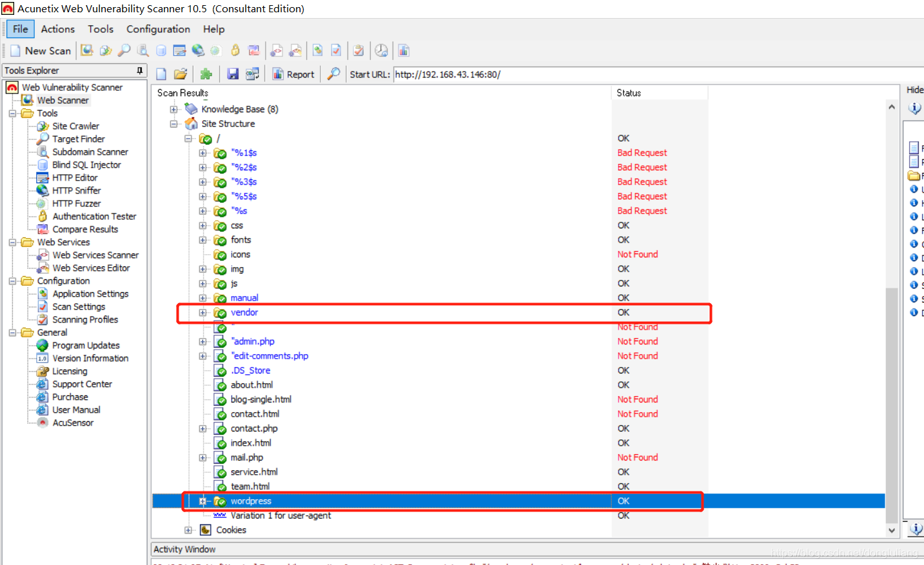Screen dimensions: 924x565
Task: Collapse the Web Services folder
Action: click(x=12, y=243)
